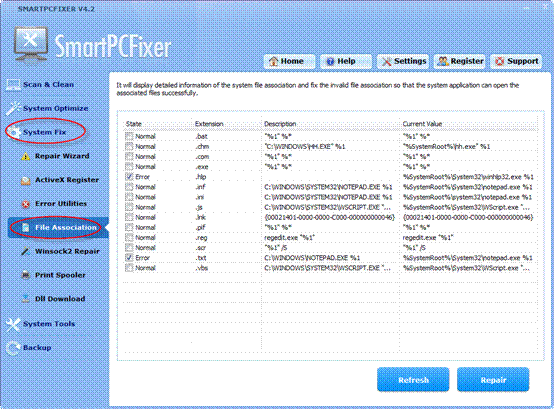Open Repair Wizard in the sidebar
Viewport: 554px width, 409px height.
click(62, 156)
